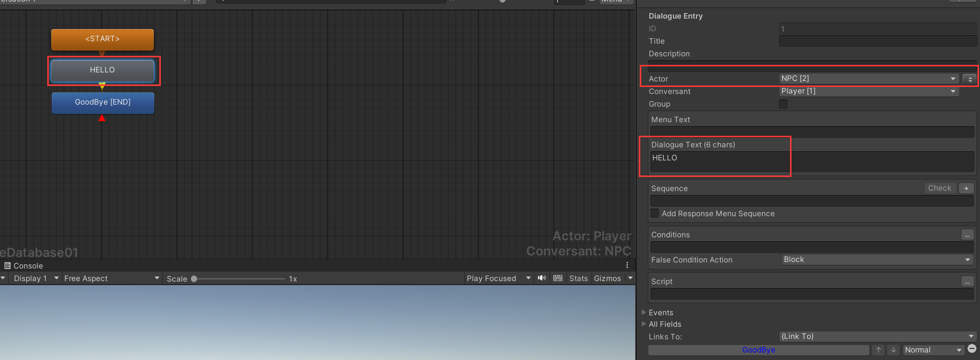Open the Console panel kebab menu
The width and height of the screenshot is (980, 360).
point(627,265)
